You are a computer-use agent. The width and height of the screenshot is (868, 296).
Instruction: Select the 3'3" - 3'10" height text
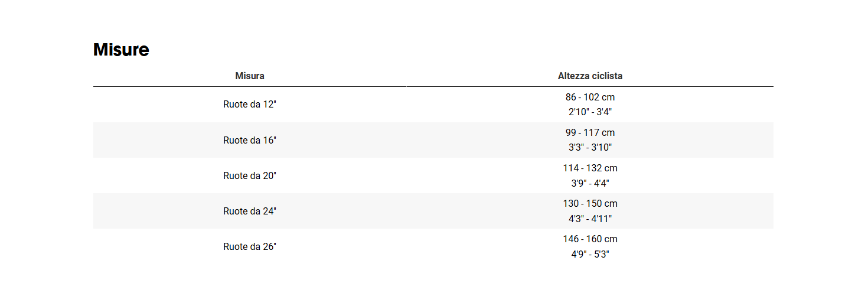pyautogui.click(x=590, y=147)
